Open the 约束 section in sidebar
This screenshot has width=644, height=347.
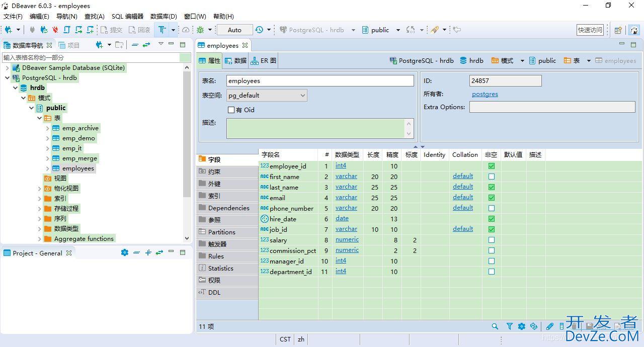click(227, 171)
